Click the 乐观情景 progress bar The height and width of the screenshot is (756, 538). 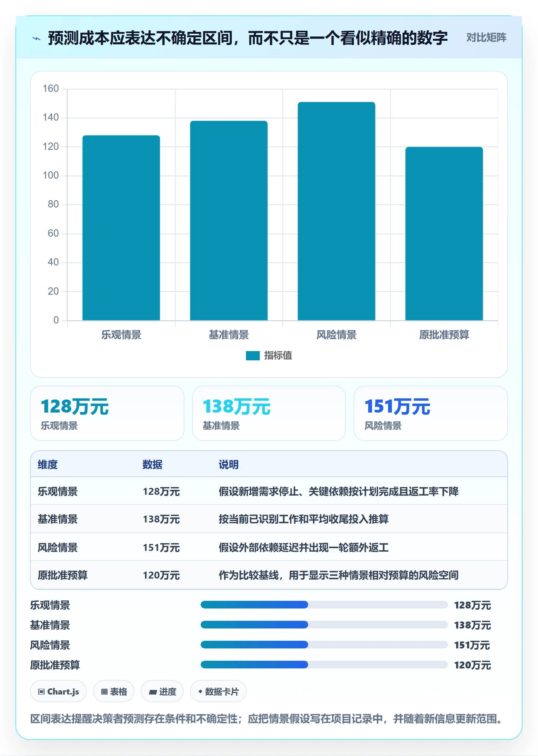pos(324,605)
